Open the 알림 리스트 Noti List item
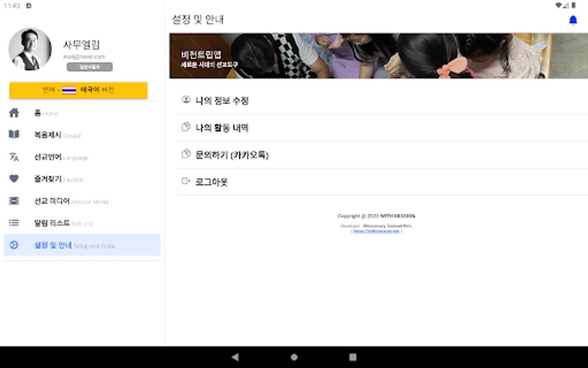 (82, 223)
